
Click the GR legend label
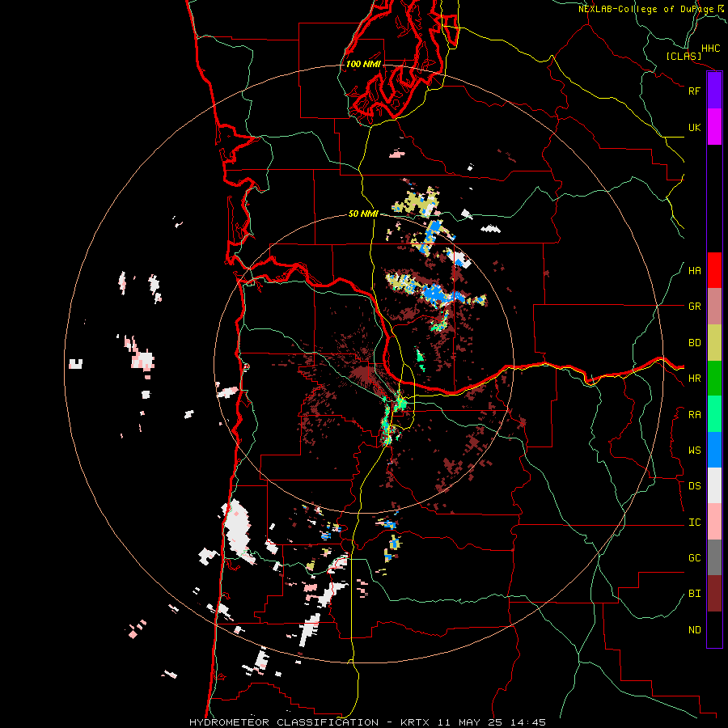click(694, 307)
